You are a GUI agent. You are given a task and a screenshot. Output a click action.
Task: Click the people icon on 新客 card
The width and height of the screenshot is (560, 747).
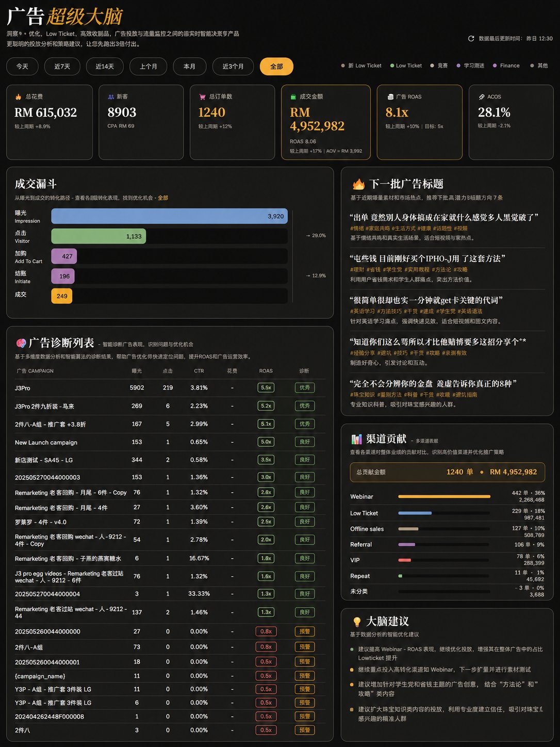click(x=111, y=96)
